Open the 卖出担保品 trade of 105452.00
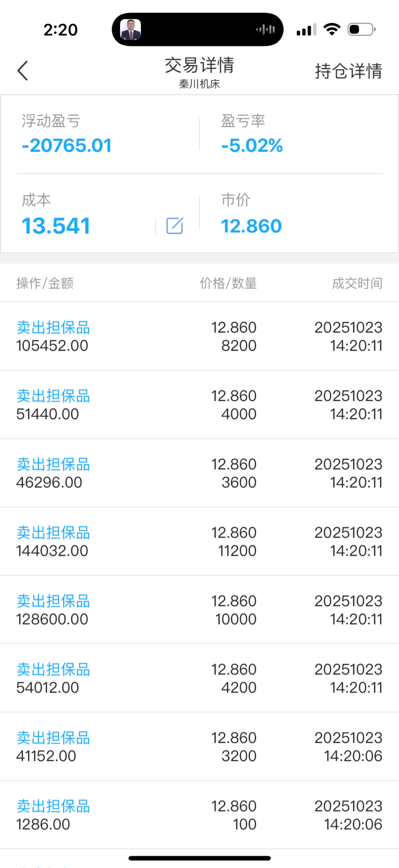 click(199, 336)
